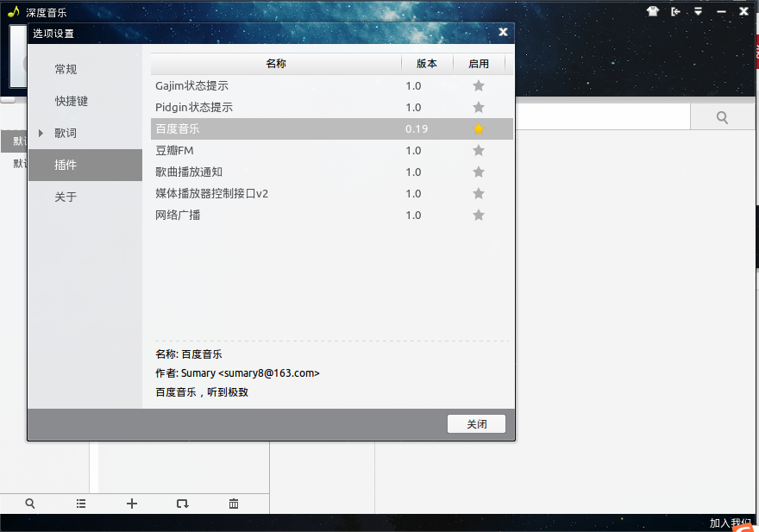Viewport: 759px width, 532px height.
Task: Enable the 歌曲播放通知 plugin star
Action: click(x=478, y=172)
